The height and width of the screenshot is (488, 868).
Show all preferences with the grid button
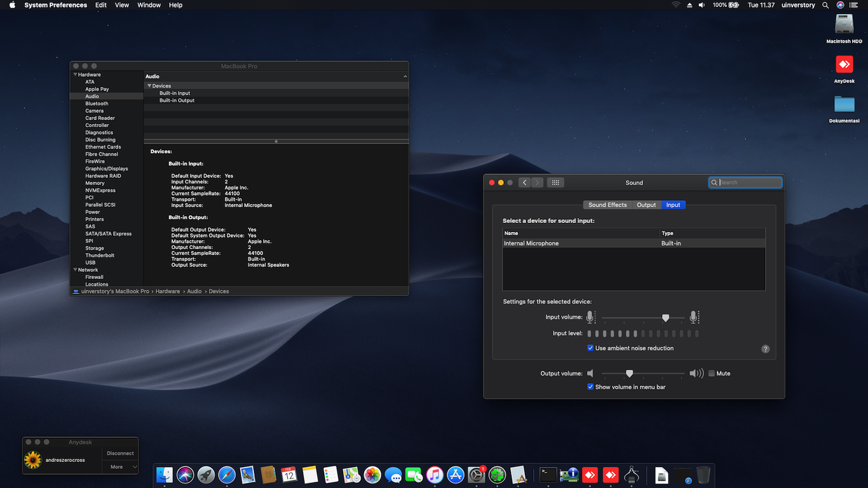(x=555, y=182)
